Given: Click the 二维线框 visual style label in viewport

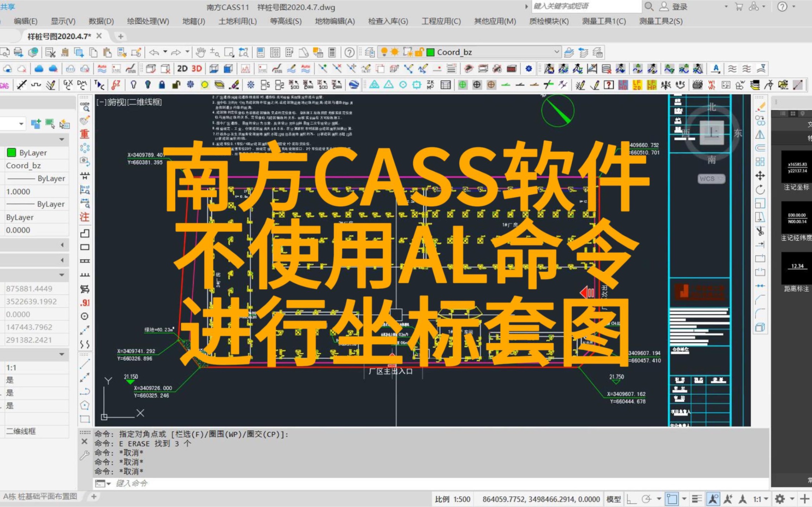Looking at the screenshot, I should click(x=145, y=102).
